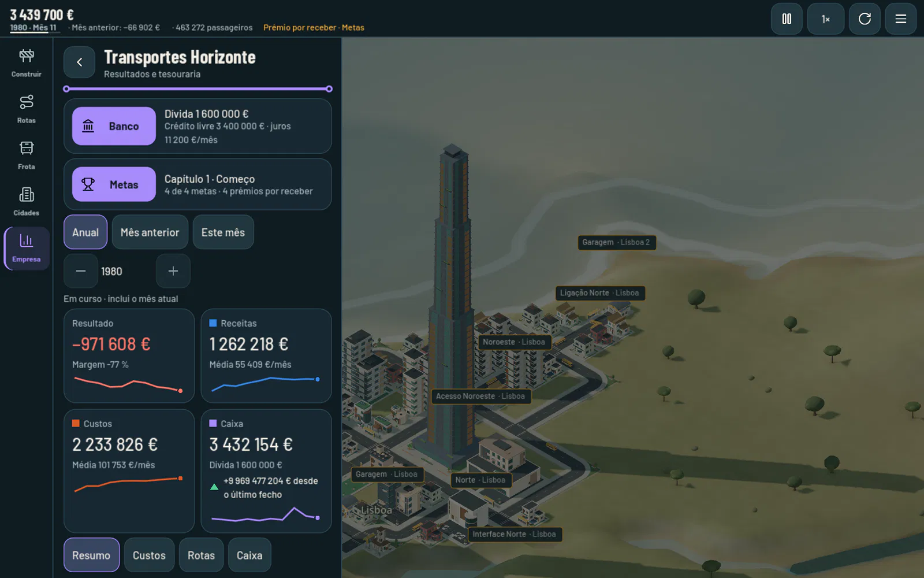
Task: Open the Frota fleet panel
Action: (27, 155)
